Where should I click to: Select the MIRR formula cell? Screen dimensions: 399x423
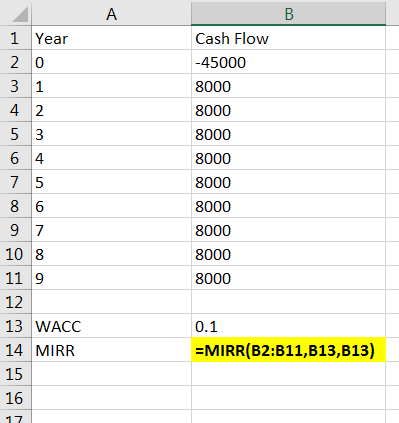[x=289, y=350]
